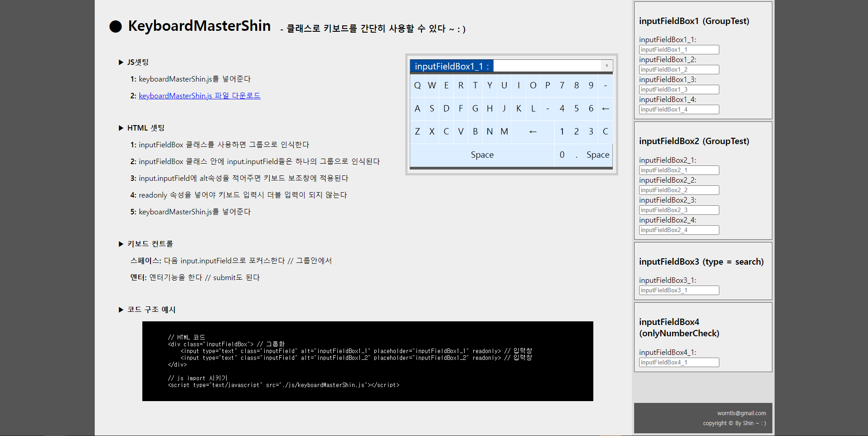Click the number 3 key

(591, 131)
